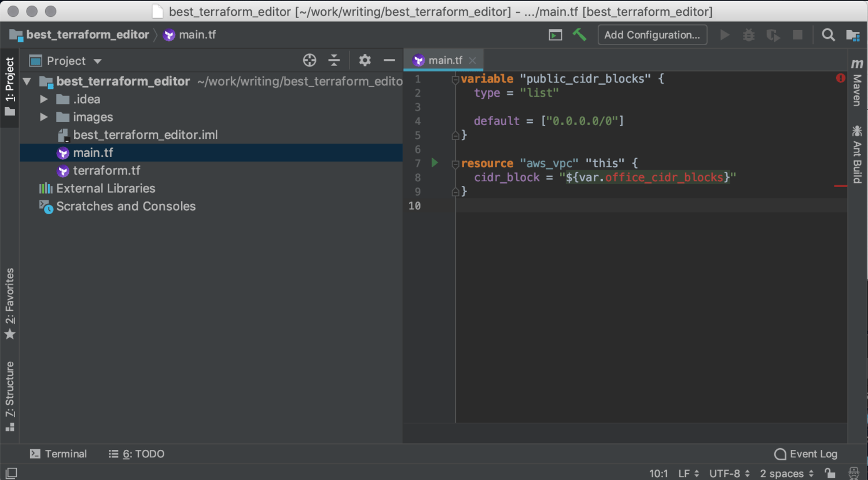Click the gutter run arrow on line 7
Image resolution: width=868 pixels, height=480 pixels.
click(435, 163)
